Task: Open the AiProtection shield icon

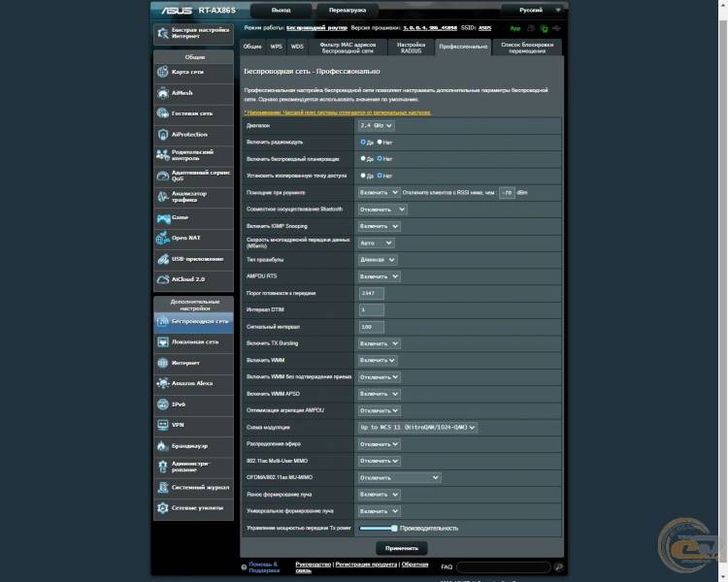Action: pyautogui.click(x=162, y=135)
